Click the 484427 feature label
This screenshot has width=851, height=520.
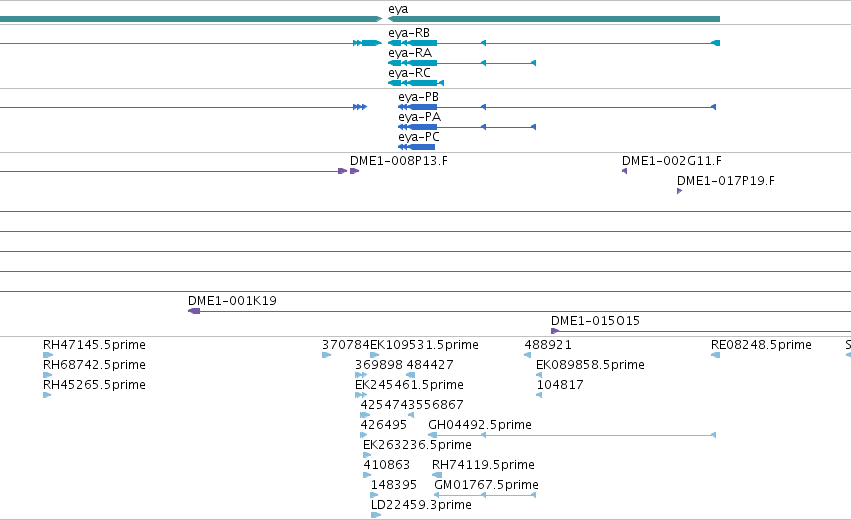[x=430, y=365]
